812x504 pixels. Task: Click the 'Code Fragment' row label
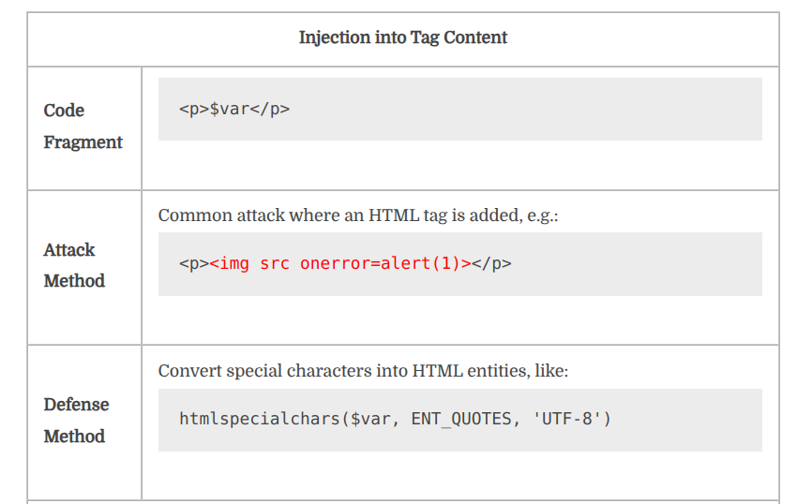pyautogui.click(x=83, y=126)
